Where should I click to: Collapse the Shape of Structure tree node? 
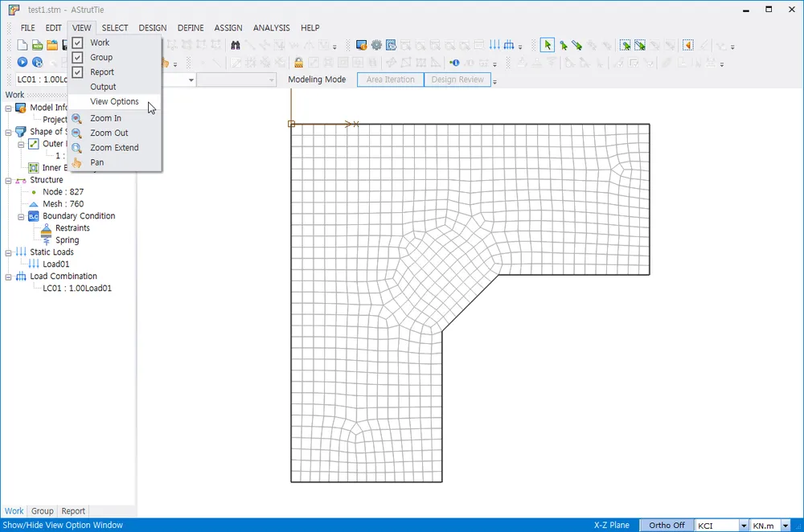point(8,133)
